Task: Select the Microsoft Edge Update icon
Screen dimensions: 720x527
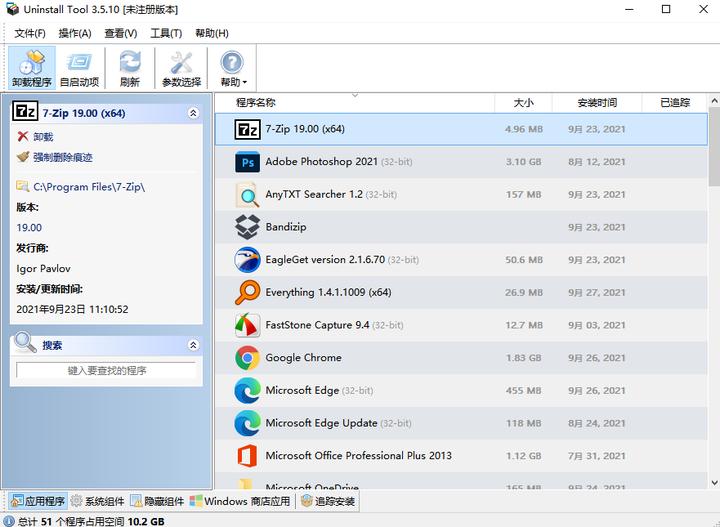Action: pos(247,423)
